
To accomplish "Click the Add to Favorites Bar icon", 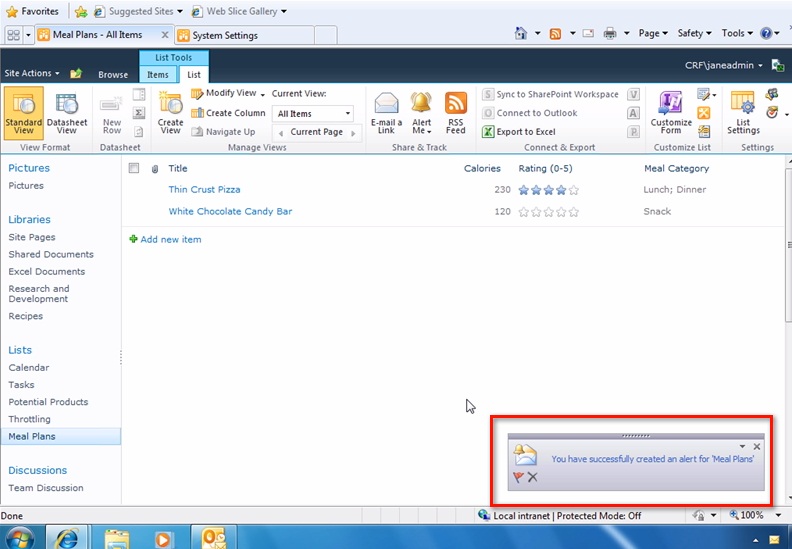I will coord(81,11).
